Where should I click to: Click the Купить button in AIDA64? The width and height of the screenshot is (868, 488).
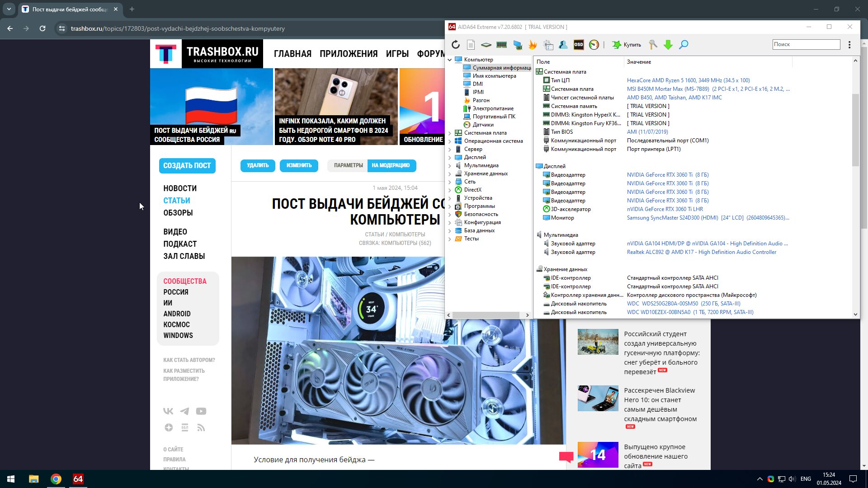click(627, 44)
